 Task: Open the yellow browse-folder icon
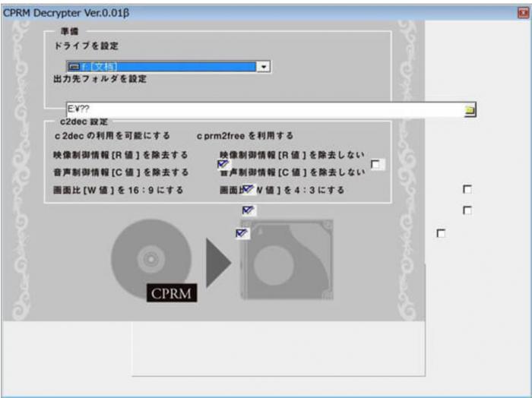coord(470,109)
